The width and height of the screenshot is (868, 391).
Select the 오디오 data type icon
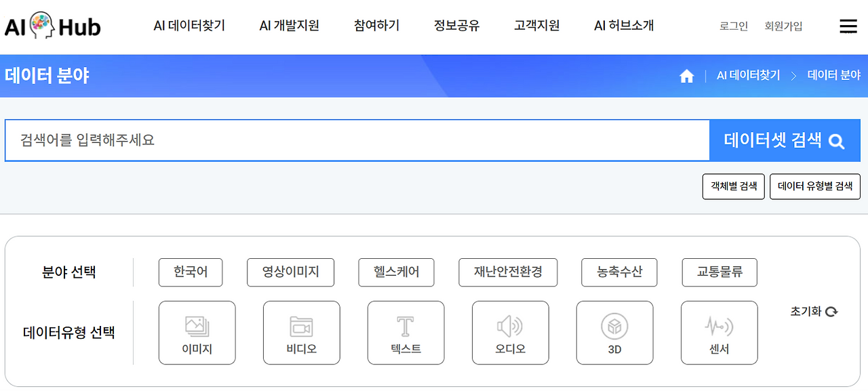pos(510,332)
